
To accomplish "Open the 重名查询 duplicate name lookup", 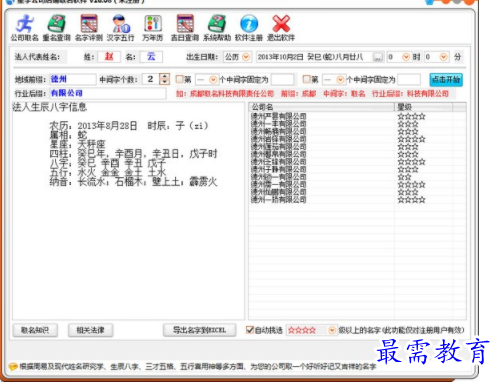I will pyautogui.click(x=56, y=28).
